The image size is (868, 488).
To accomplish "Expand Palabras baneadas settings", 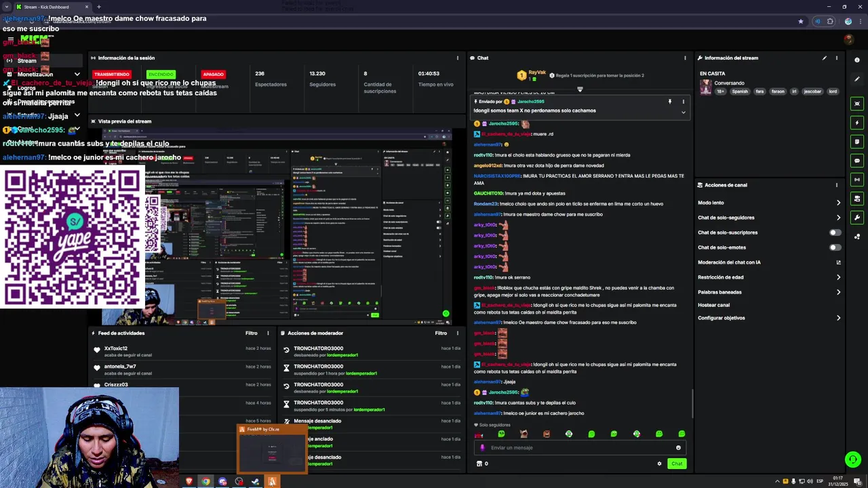I will (x=770, y=292).
